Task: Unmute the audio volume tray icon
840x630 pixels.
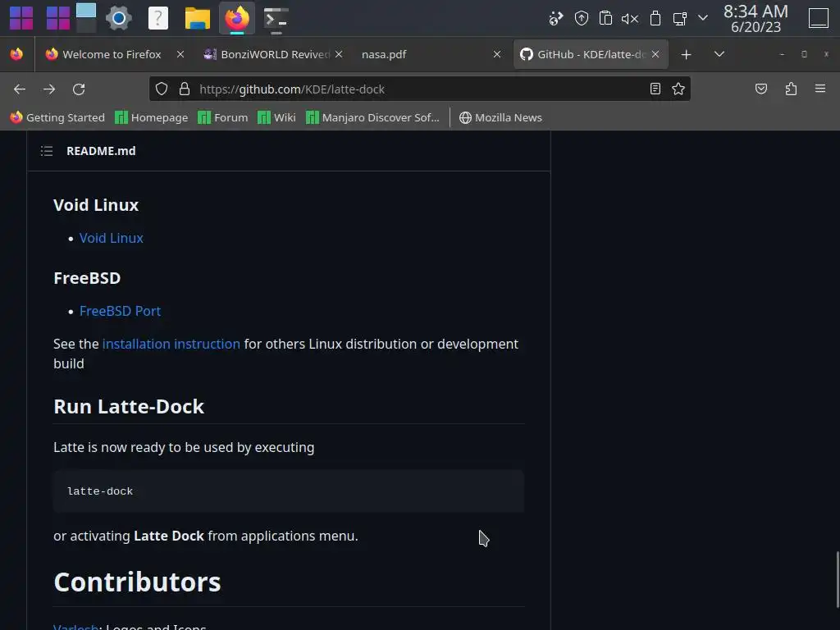Action: (630, 19)
